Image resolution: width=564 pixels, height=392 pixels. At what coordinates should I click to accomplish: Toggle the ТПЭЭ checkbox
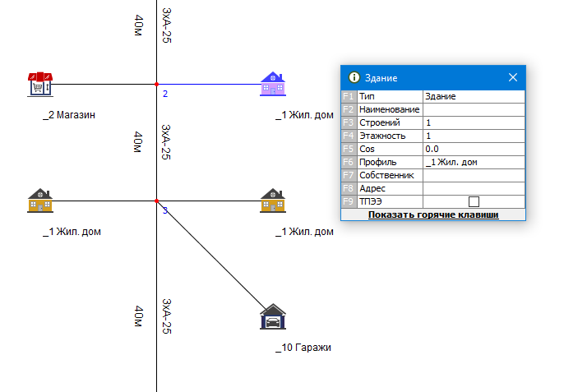click(x=474, y=201)
